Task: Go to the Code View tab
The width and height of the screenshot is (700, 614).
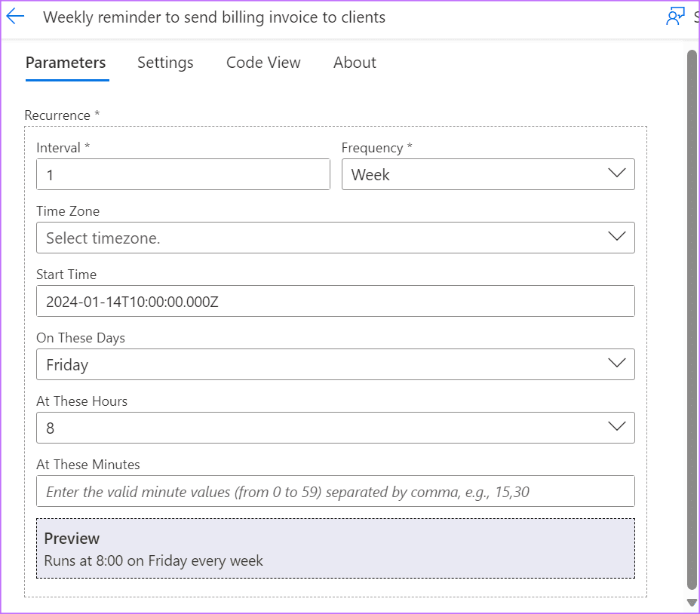Action: [263, 63]
